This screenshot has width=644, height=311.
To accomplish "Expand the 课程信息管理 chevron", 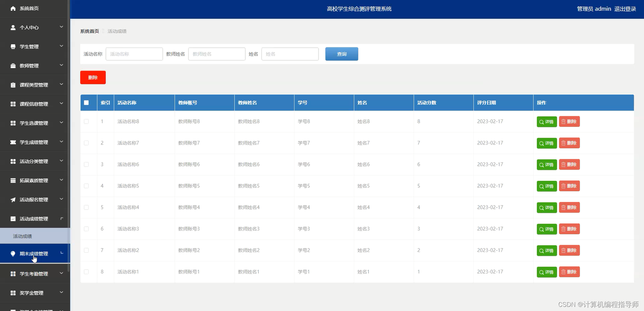I will tap(61, 103).
